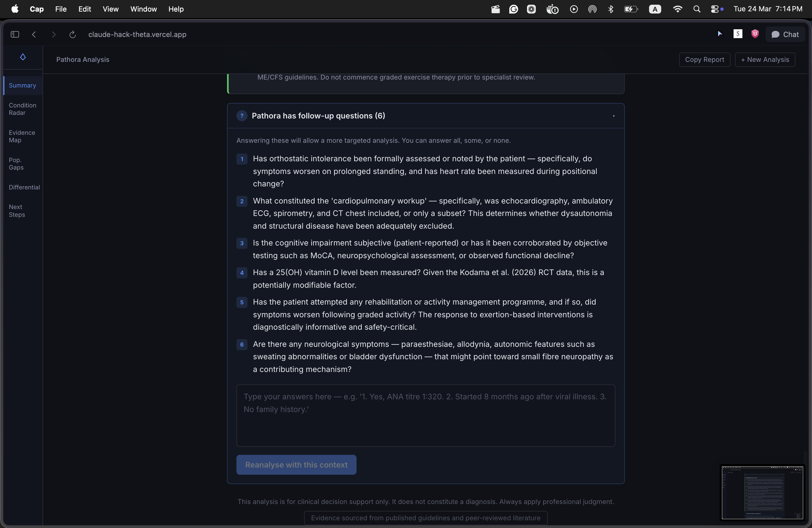
Task: Open the Evidence Map section
Action: pos(22,136)
